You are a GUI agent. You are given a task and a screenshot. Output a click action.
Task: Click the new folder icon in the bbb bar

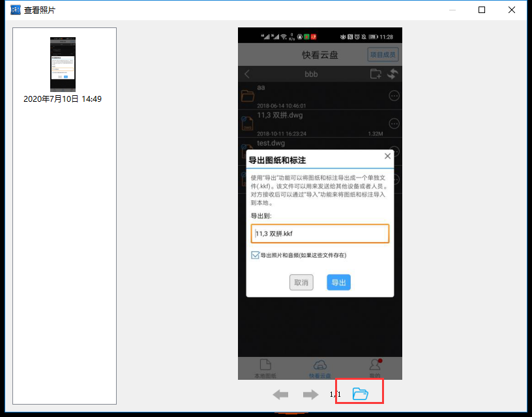[x=376, y=74]
